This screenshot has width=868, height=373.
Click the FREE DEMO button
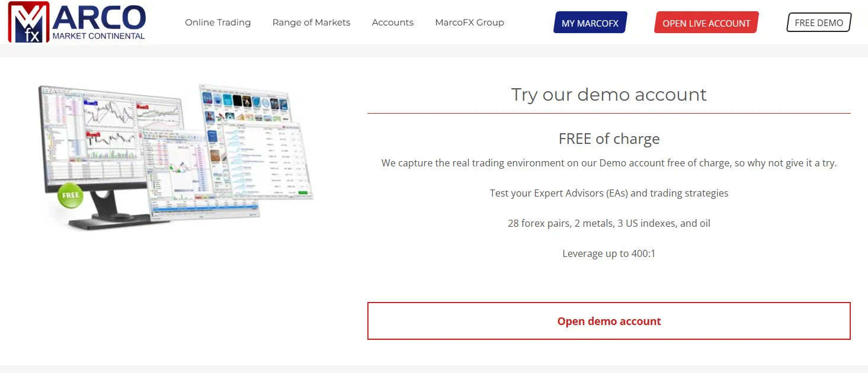point(819,22)
